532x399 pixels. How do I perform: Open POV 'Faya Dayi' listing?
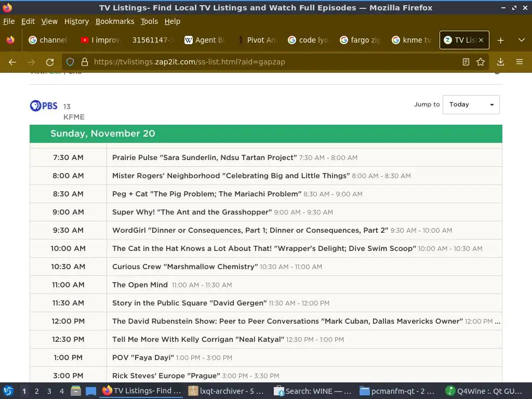tap(143, 357)
